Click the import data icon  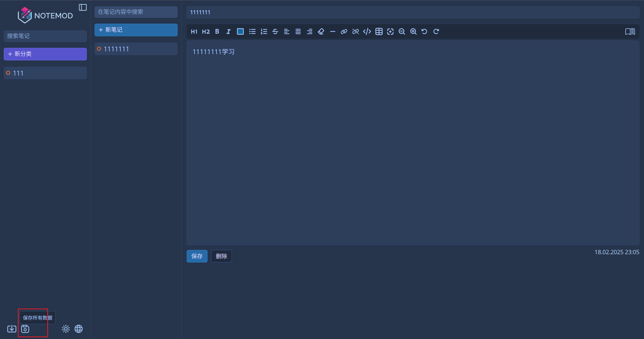pos(12,329)
